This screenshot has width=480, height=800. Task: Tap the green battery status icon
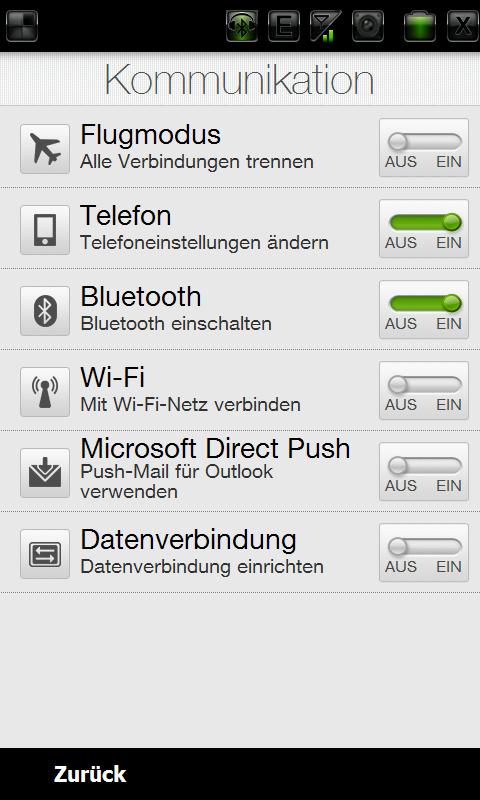coord(420,26)
